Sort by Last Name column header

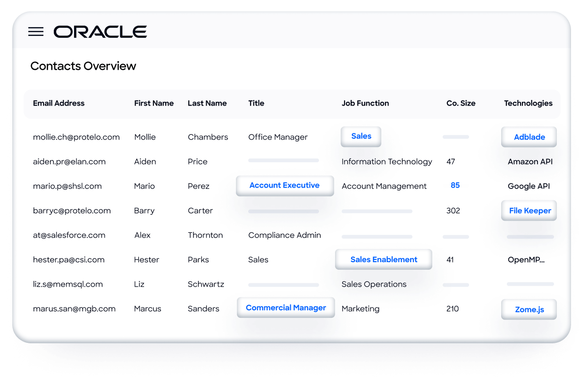[x=207, y=103]
